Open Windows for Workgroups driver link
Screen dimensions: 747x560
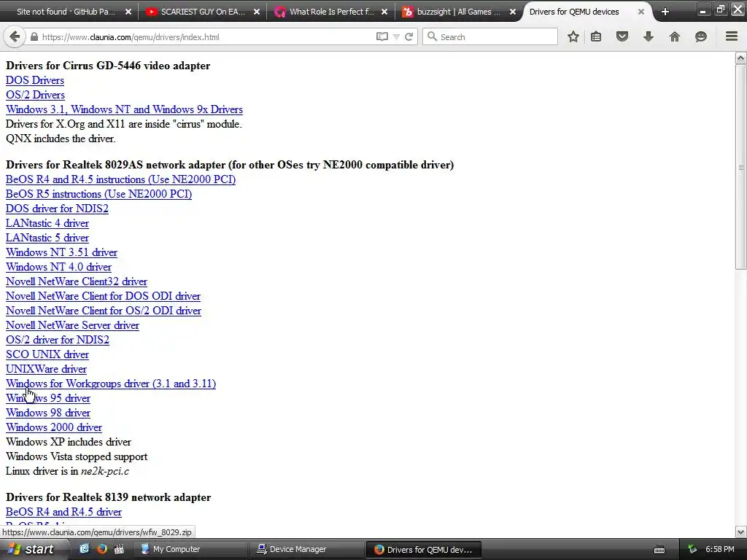point(111,384)
